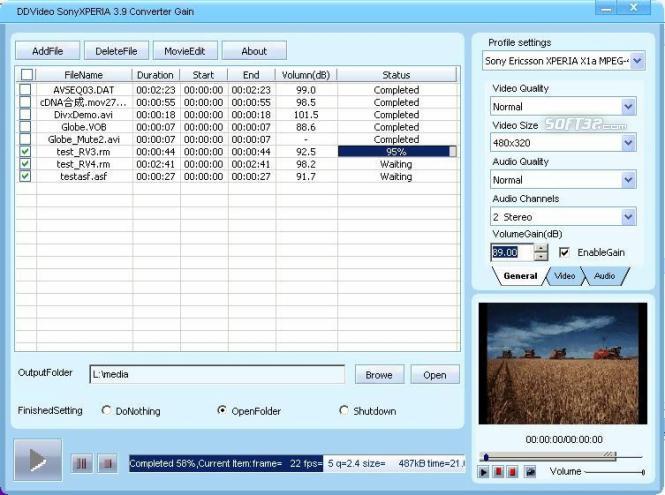Select the test_RV4.rm file name

[84, 164]
